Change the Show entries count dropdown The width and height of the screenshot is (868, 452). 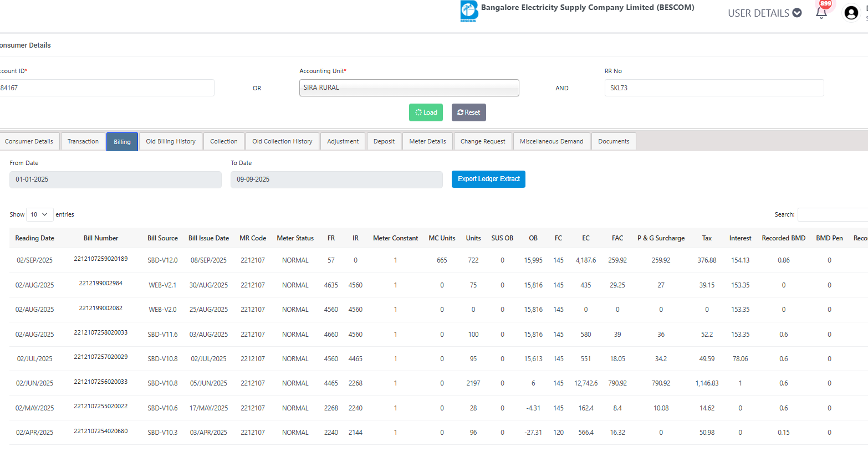point(39,214)
